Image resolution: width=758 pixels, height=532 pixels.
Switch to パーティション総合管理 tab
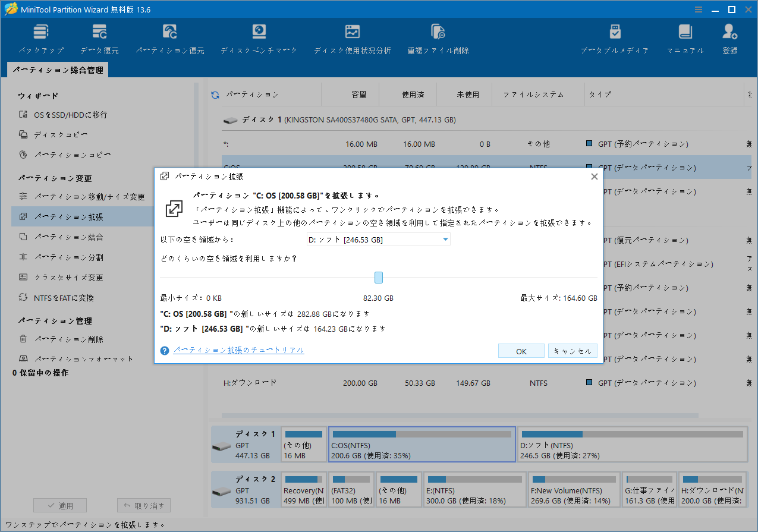58,70
